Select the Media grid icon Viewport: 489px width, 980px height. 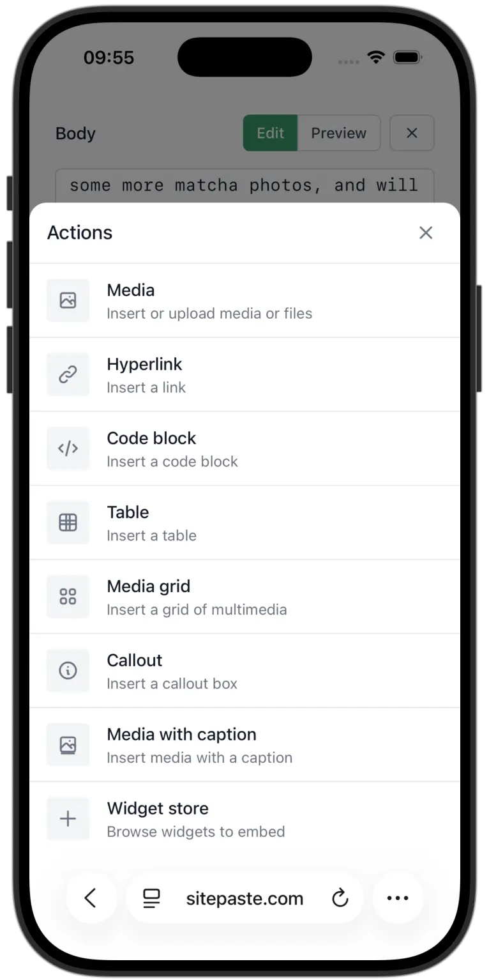point(68,596)
